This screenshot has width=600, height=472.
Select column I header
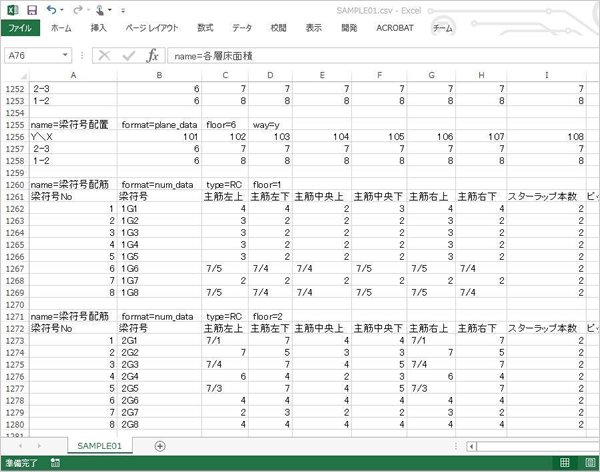(546, 75)
